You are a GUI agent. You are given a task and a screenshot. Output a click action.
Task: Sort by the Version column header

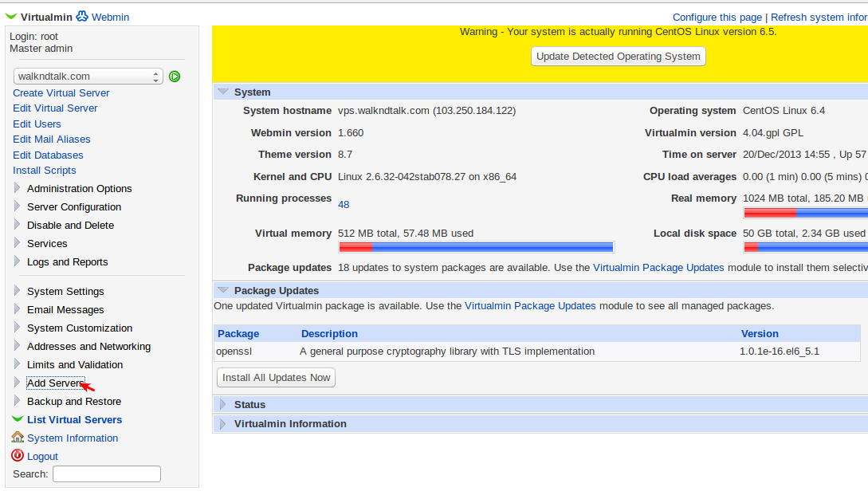pos(760,333)
